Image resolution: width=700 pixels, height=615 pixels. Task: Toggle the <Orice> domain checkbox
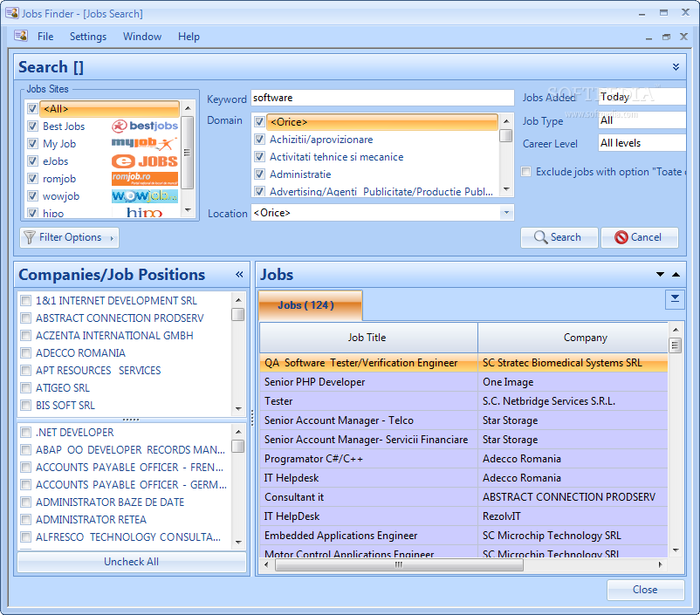tap(259, 121)
